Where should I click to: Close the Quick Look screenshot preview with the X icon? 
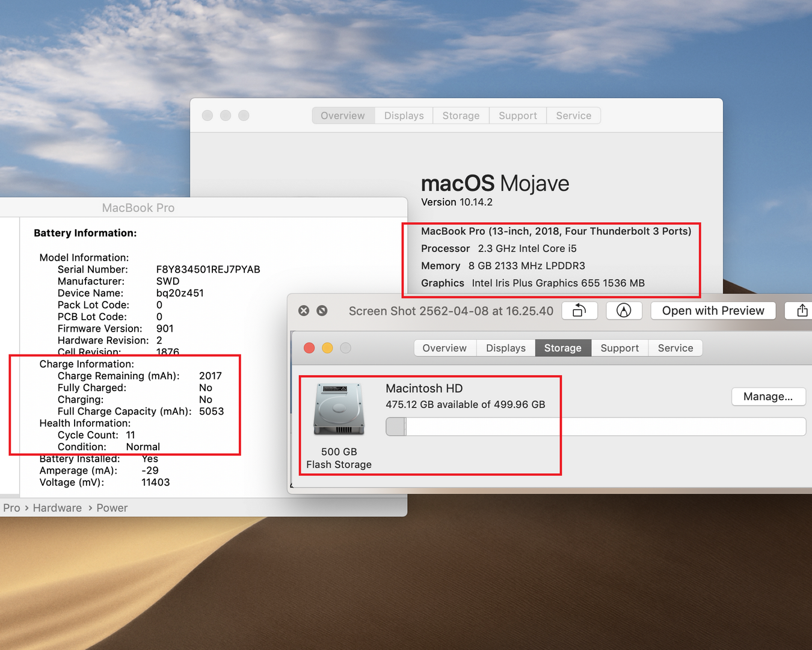304,311
